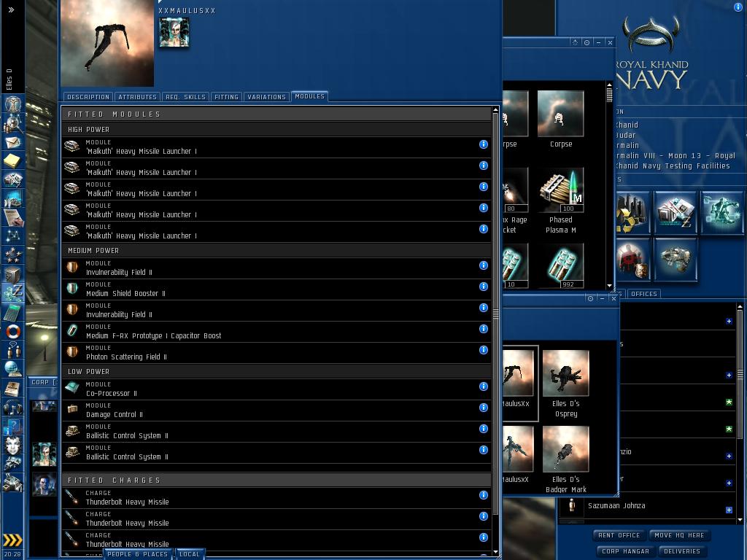This screenshot has width=747, height=560.
Task: Click the Rent Office button
Action: (x=619, y=535)
